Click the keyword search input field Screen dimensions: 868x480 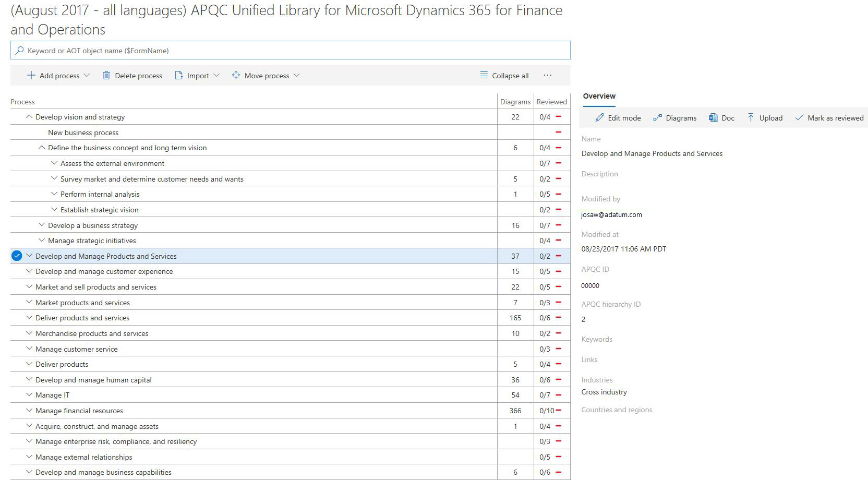coord(209,50)
